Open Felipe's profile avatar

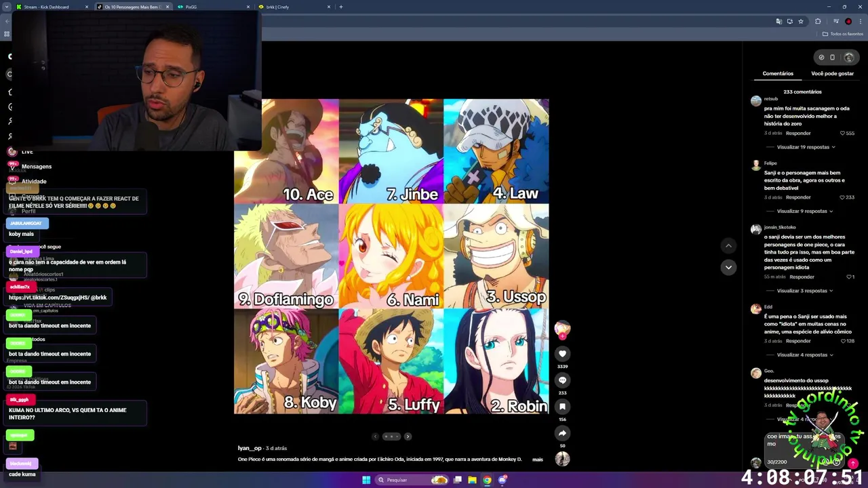pyautogui.click(x=755, y=165)
